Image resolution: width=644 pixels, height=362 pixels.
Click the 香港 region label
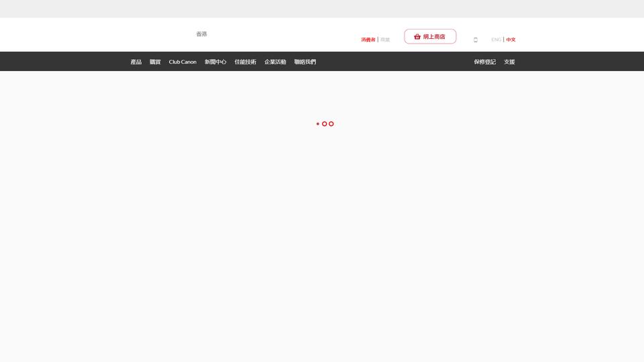(x=202, y=34)
